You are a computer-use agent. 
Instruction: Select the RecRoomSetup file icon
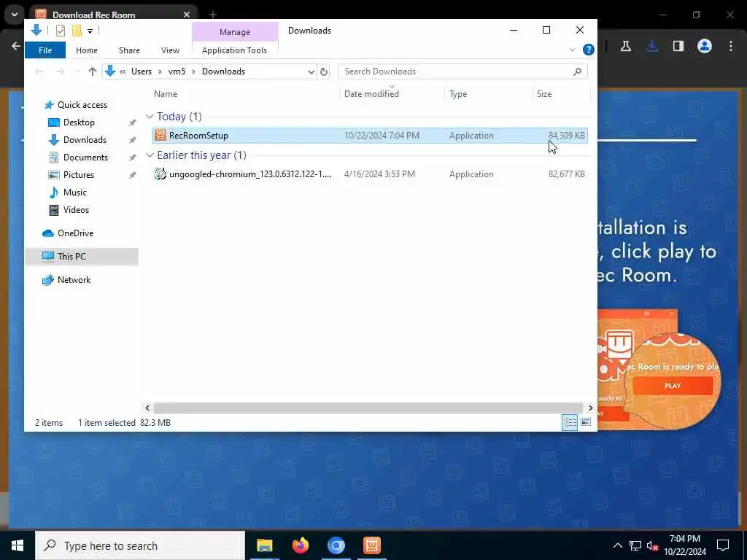pyautogui.click(x=160, y=135)
